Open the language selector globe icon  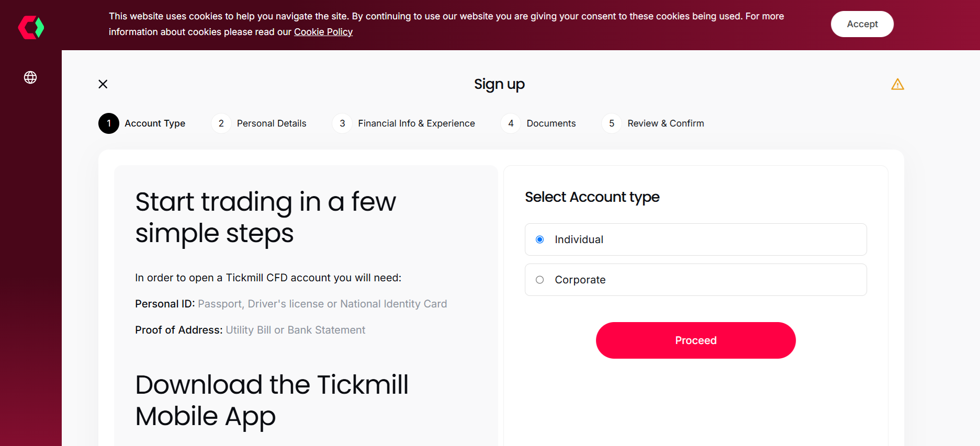click(x=30, y=77)
